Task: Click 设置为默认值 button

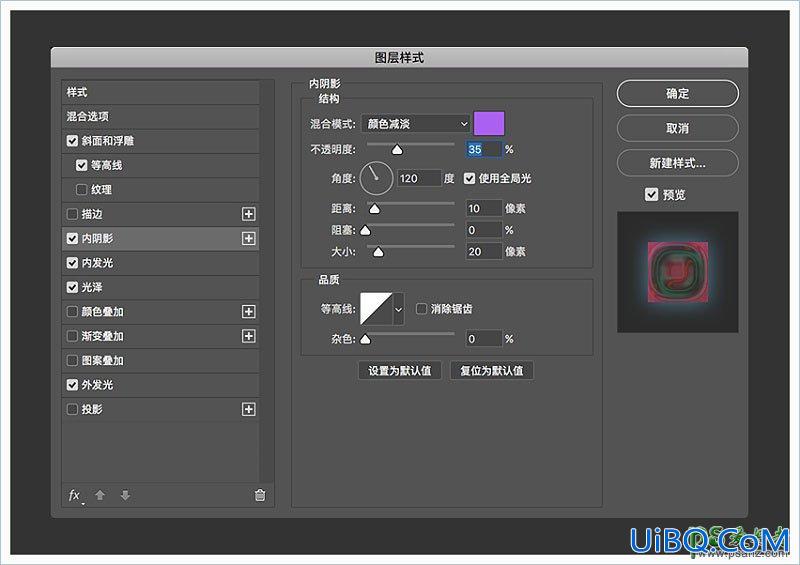Action: point(399,371)
